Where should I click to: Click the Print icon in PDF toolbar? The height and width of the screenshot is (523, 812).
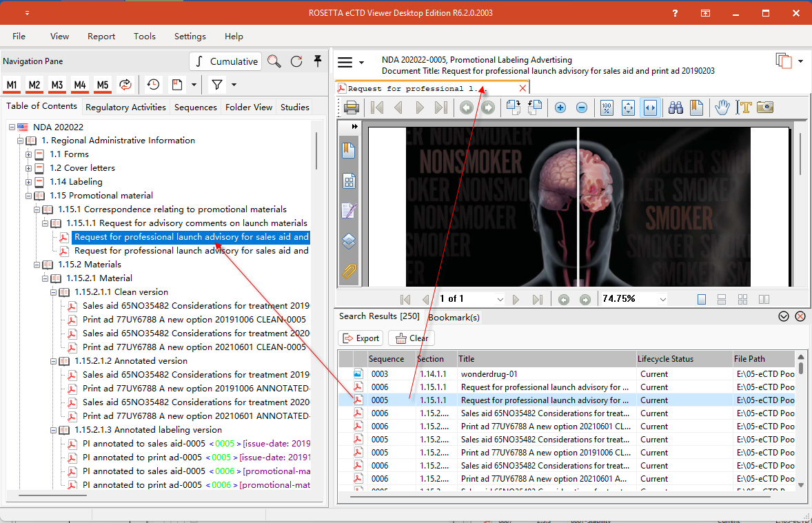point(352,107)
